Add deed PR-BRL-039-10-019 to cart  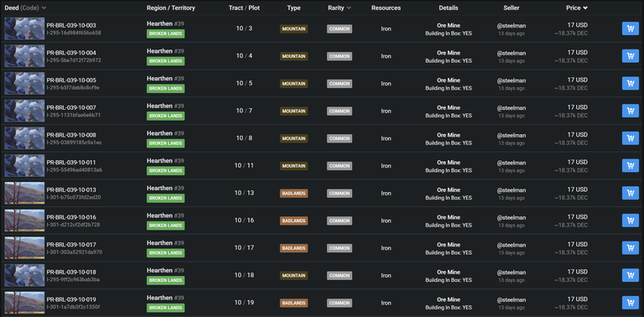pyautogui.click(x=630, y=303)
